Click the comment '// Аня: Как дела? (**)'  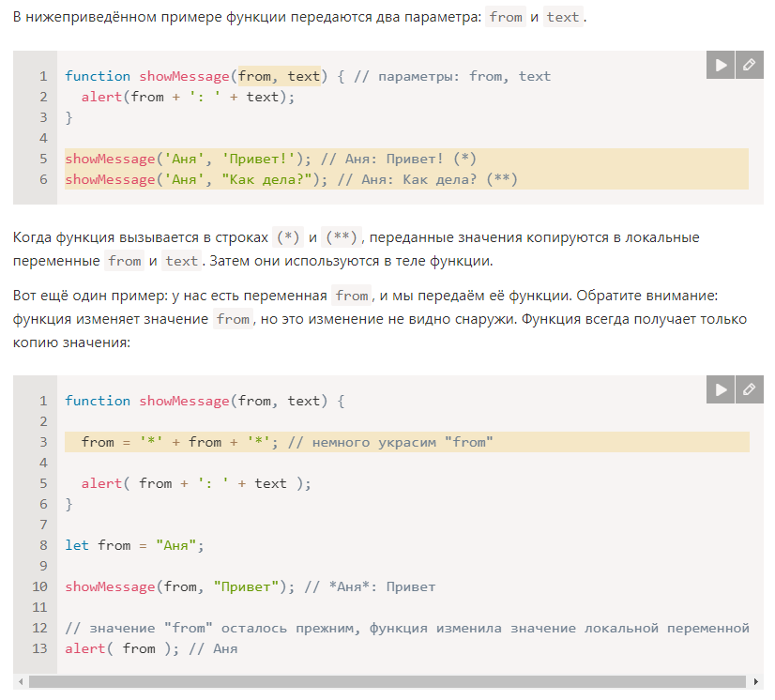[428, 179]
